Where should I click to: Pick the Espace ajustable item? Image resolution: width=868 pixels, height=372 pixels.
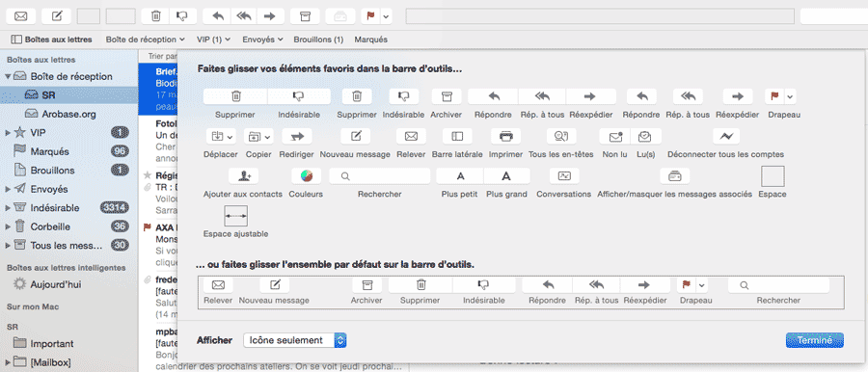point(236,216)
